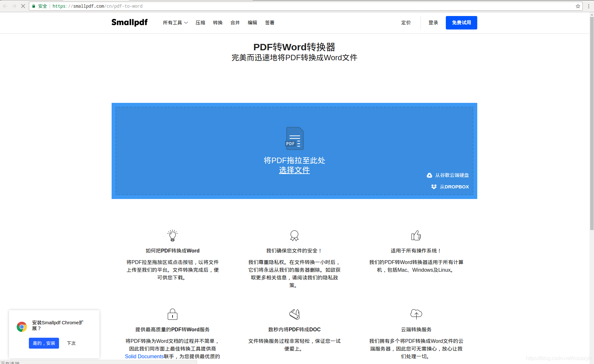Open the 签署 menu item
This screenshot has width=594, height=364.
pyautogui.click(x=270, y=23)
